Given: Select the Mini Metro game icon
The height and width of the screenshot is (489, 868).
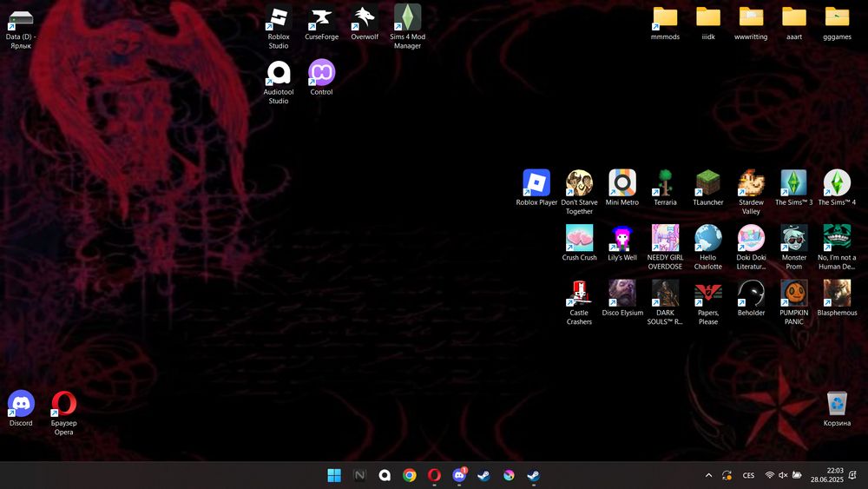Looking at the screenshot, I should pyautogui.click(x=622, y=188).
